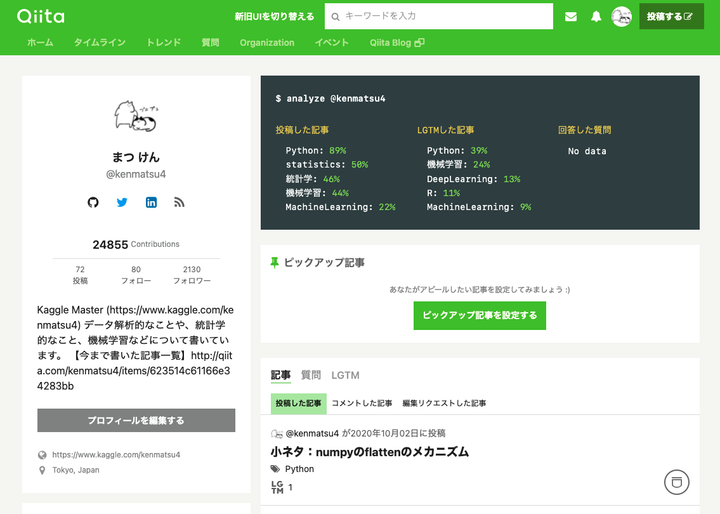Image resolution: width=720 pixels, height=514 pixels.
Task: Click the statistics: 50% stat
Action: click(x=327, y=164)
